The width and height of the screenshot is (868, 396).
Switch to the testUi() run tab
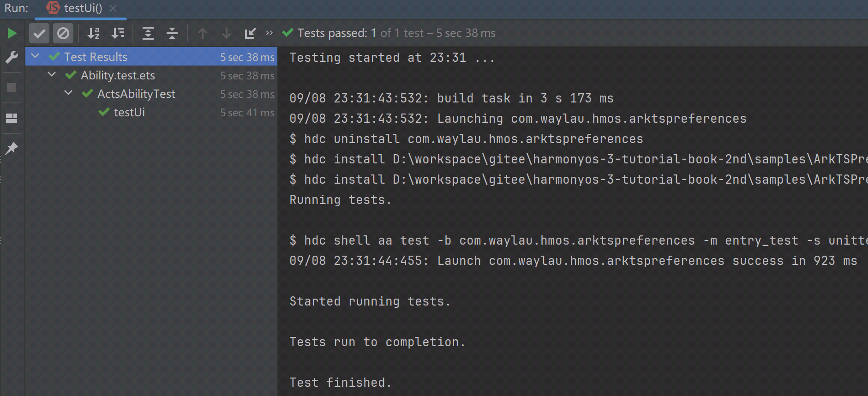[82, 8]
